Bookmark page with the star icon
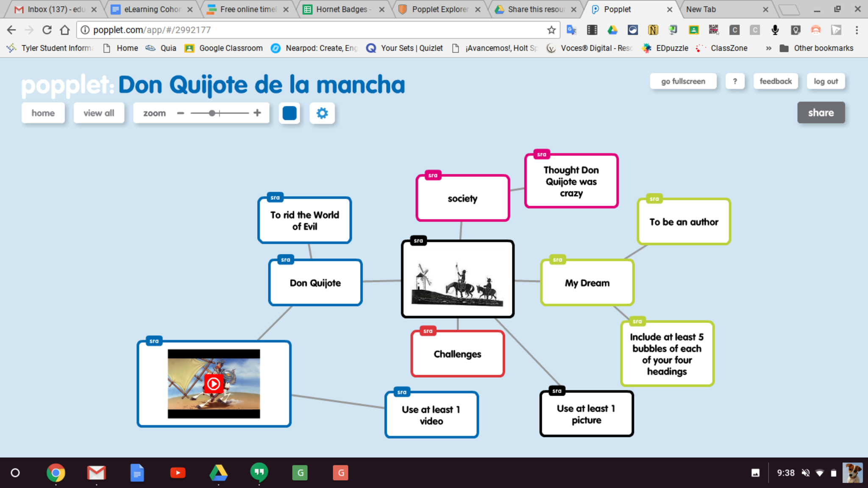 [551, 30]
